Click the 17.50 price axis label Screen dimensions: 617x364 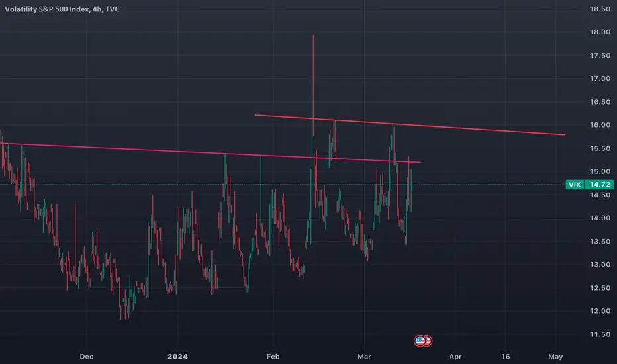click(600, 56)
